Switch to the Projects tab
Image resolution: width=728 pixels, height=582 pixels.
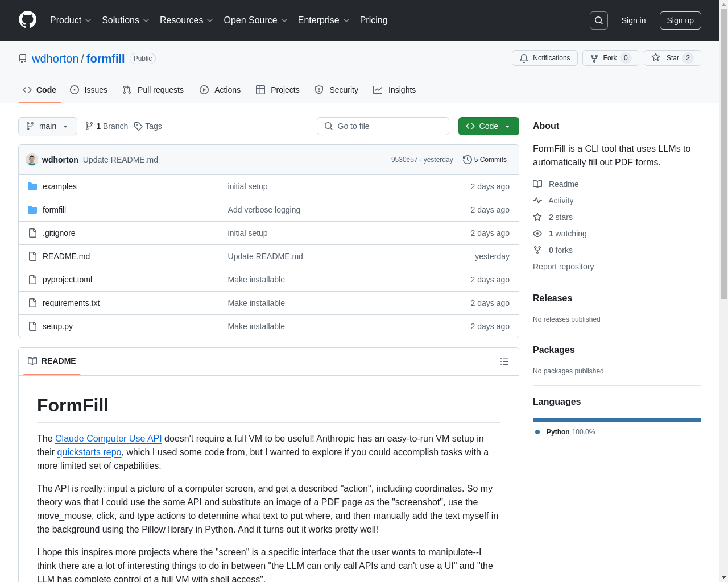pos(278,90)
